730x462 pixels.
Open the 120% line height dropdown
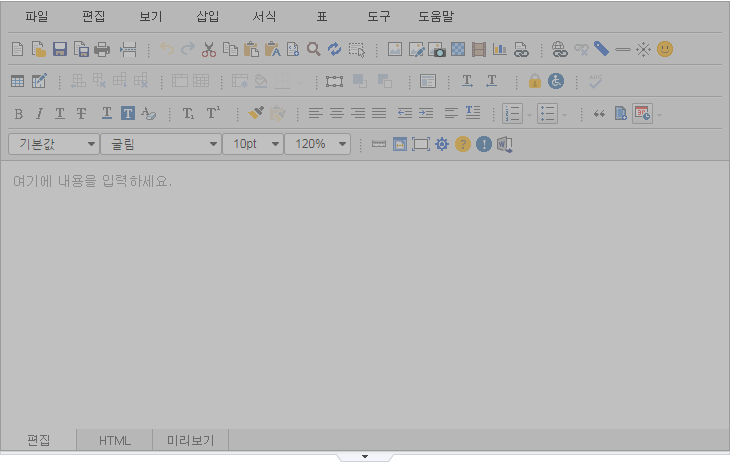coord(318,144)
